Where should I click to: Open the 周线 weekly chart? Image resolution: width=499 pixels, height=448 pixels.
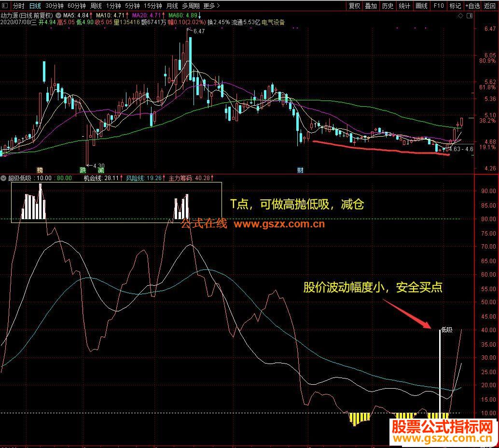96,6
